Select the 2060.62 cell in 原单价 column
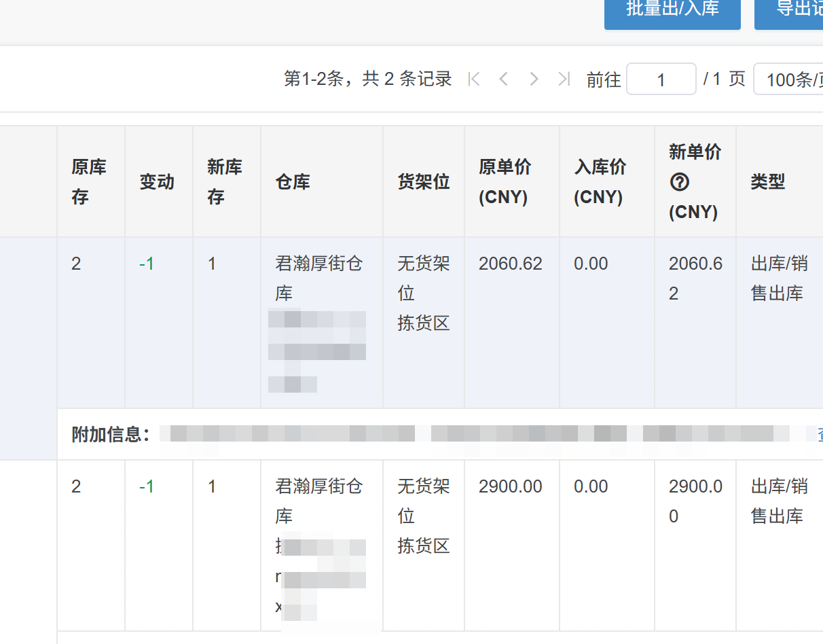 tap(510, 264)
